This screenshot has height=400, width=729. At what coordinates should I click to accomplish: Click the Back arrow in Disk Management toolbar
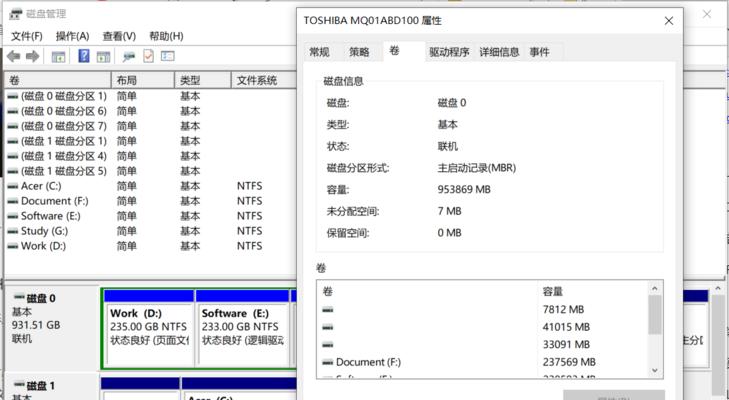(x=13, y=57)
